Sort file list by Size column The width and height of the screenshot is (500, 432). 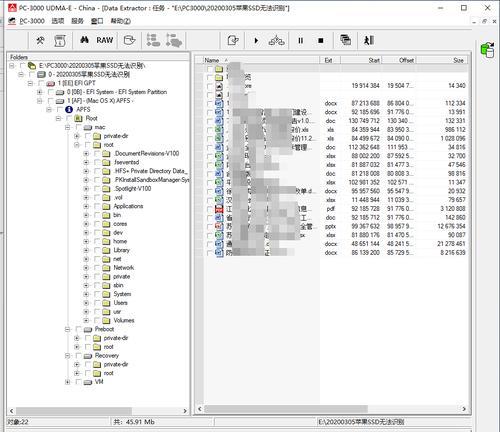coord(441,60)
